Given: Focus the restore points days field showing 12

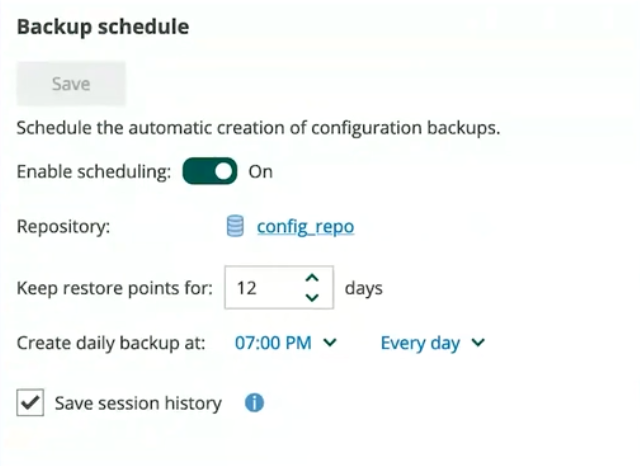Looking at the screenshot, I should click(279, 288).
